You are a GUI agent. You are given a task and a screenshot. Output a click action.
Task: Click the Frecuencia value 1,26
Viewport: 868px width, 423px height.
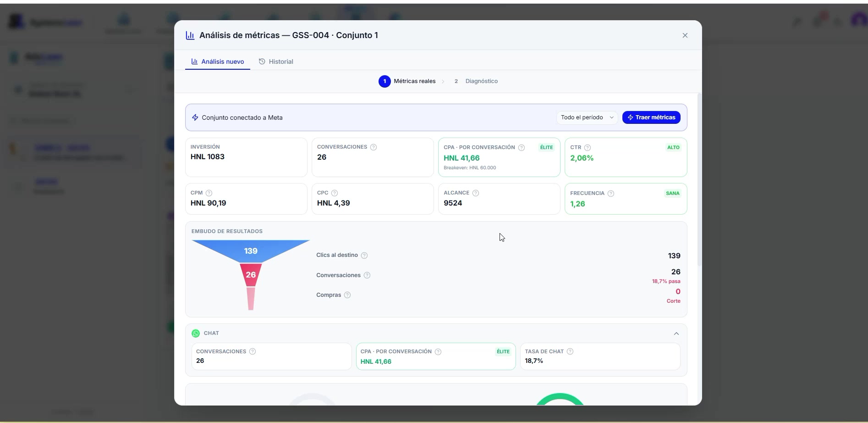pyautogui.click(x=577, y=204)
